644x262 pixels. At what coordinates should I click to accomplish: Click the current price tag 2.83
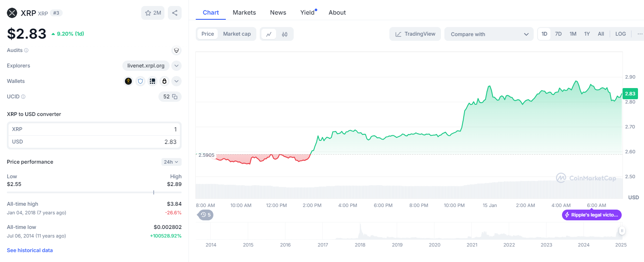(x=630, y=94)
